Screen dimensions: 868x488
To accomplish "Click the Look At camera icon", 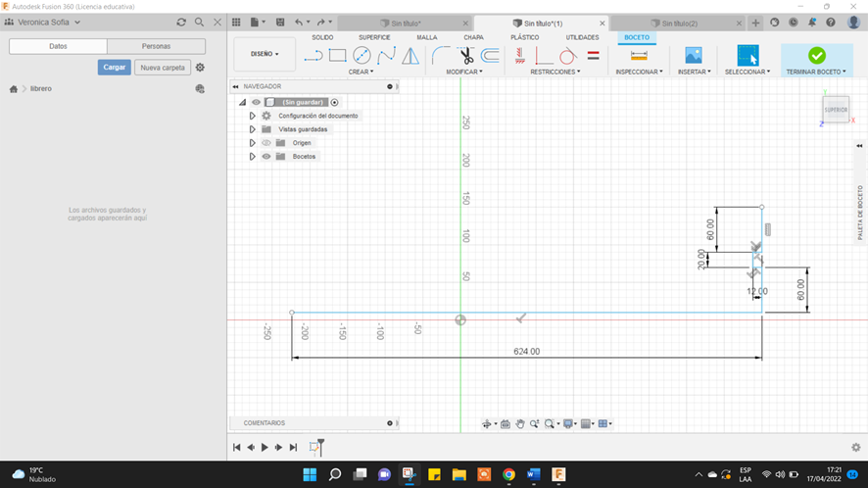I will click(x=505, y=423).
